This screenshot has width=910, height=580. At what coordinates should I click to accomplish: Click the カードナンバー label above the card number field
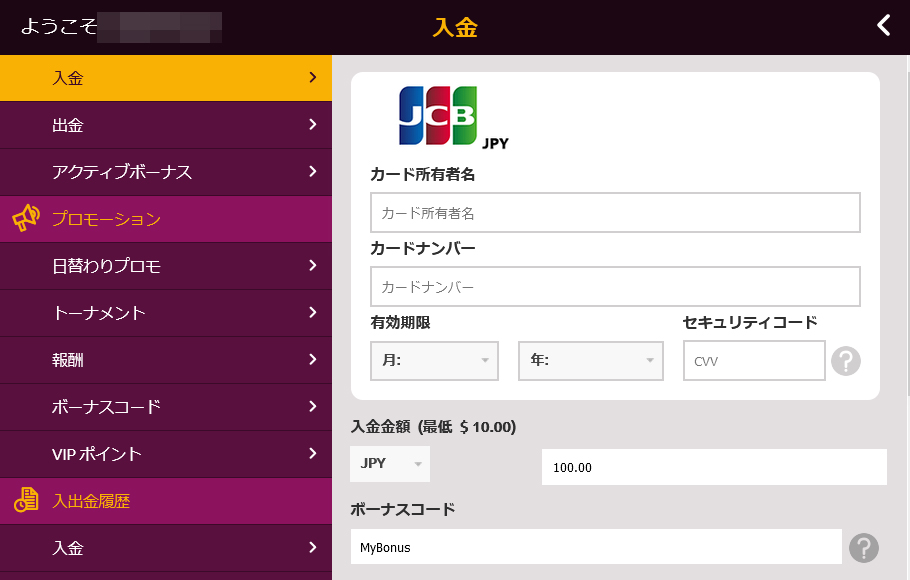click(423, 248)
